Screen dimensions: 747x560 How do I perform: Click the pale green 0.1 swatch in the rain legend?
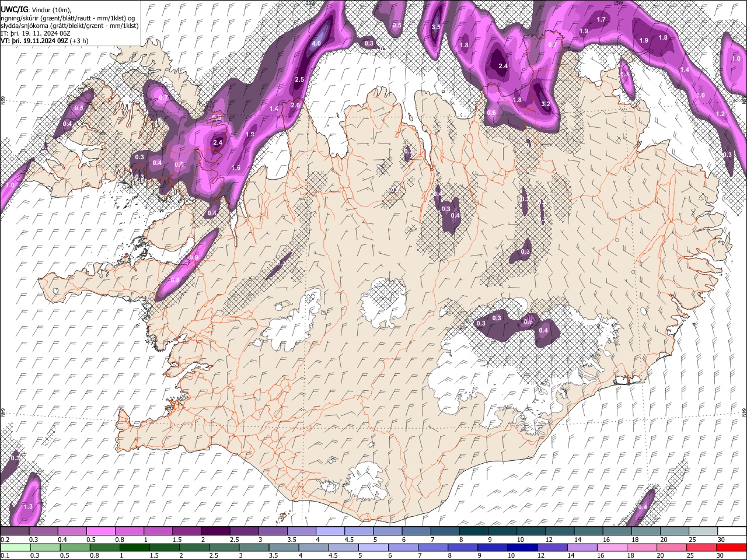(x=14, y=547)
